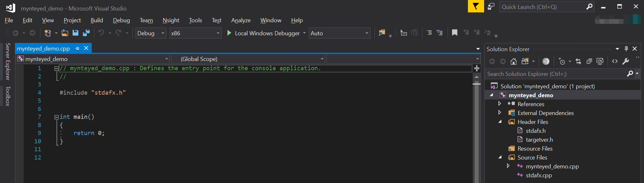Toggle pin on mynteyed_demo.cpp tab
The image size is (644, 183).
(x=77, y=48)
